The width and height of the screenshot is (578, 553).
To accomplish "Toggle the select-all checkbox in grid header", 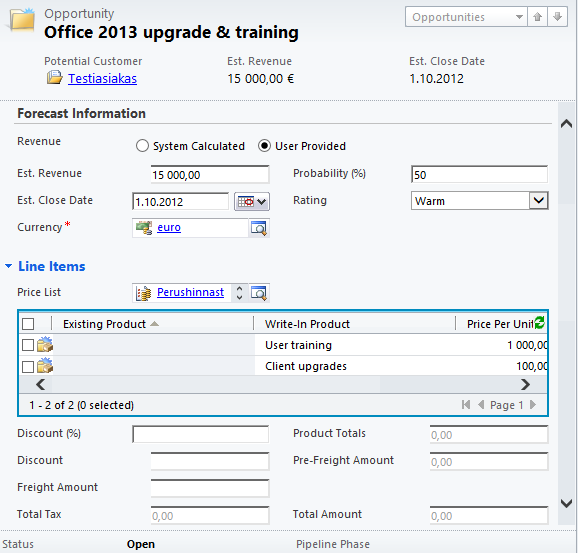I will [28, 324].
